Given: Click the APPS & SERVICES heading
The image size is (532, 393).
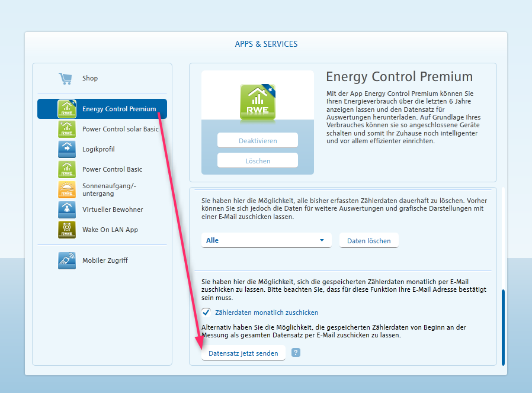Looking at the screenshot, I should pos(266,44).
